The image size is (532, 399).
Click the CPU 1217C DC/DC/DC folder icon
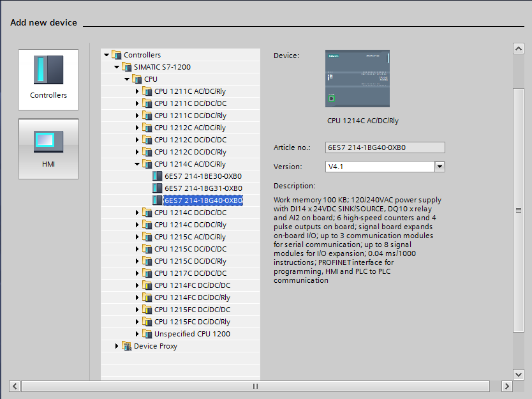coord(147,273)
